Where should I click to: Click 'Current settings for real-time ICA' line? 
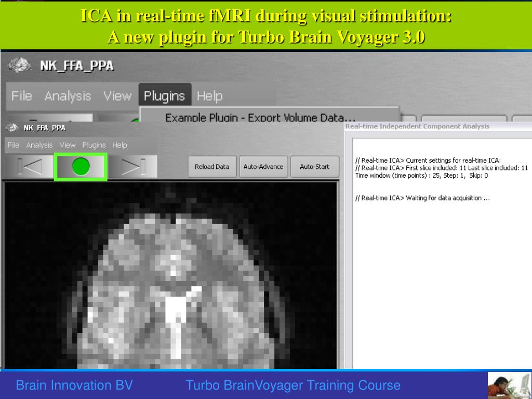pyautogui.click(x=428, y=161)
